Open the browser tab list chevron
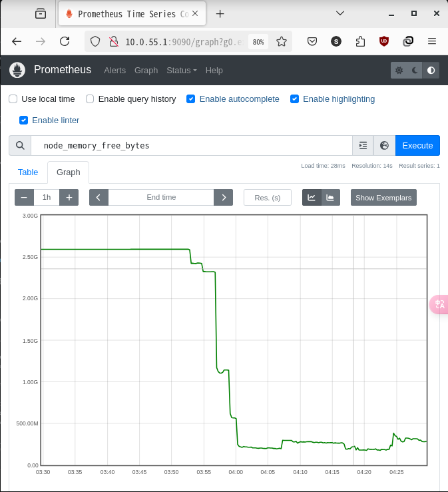The width and height of the screenshot is (448, 492). click(x=340, y=13)
